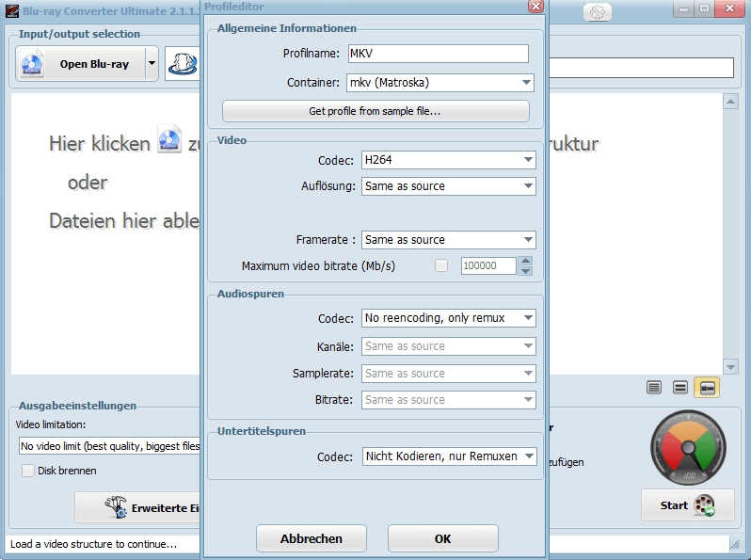The height and width of the screenshot is (560, 751).
Task: Open Video limitation dropdown in main window
Action: (109, 446)
